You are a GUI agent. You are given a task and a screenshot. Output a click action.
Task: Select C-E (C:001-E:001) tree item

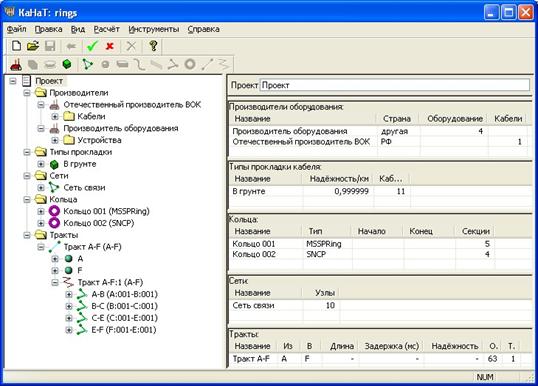click(x=124, y=318)
